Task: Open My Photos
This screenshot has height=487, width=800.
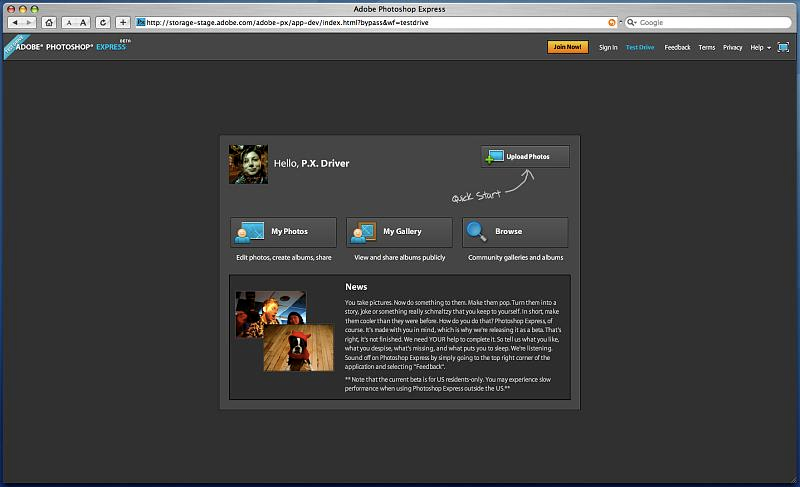Action: 283,232
